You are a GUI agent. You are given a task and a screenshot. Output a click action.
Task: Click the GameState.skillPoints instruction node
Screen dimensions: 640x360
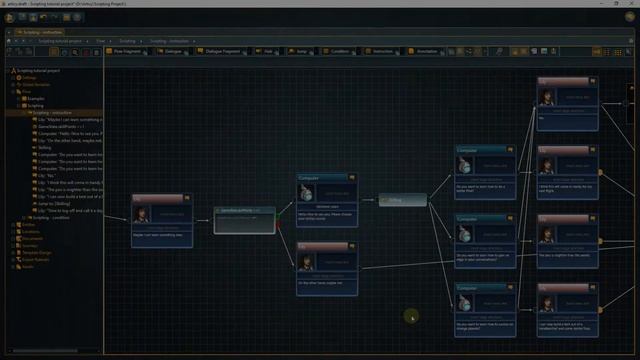coord(244,220)
